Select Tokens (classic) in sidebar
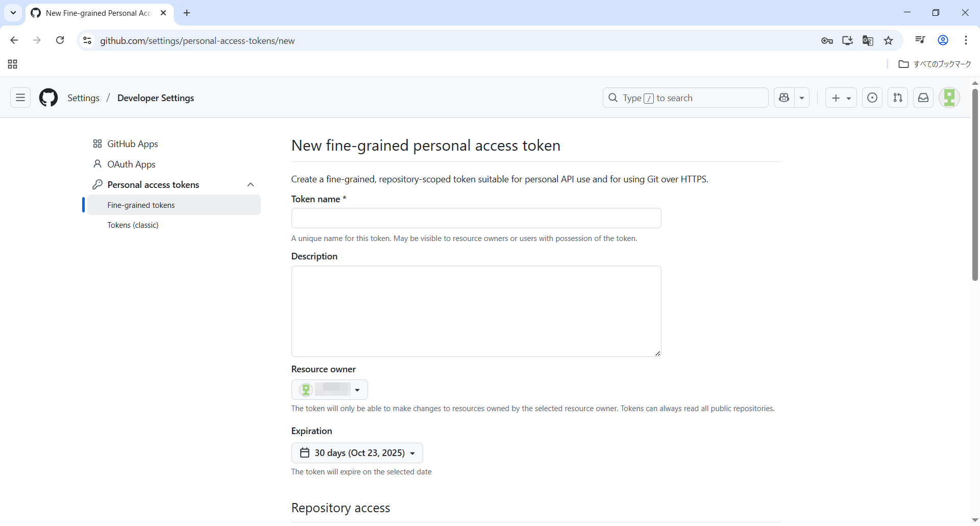Image resolution: width=980 pixels, height=526 pixels. [x=133, y=225]
